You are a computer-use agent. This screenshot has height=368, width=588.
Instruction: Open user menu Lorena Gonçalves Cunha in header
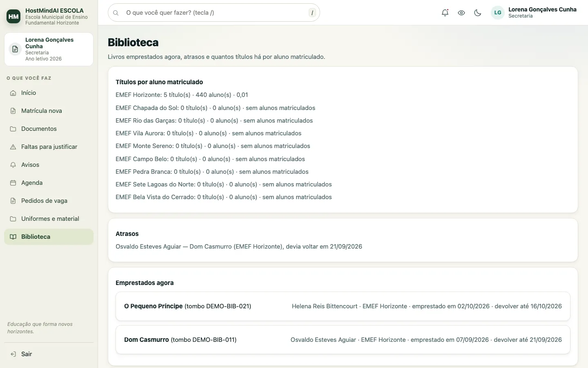coord(534,13)
